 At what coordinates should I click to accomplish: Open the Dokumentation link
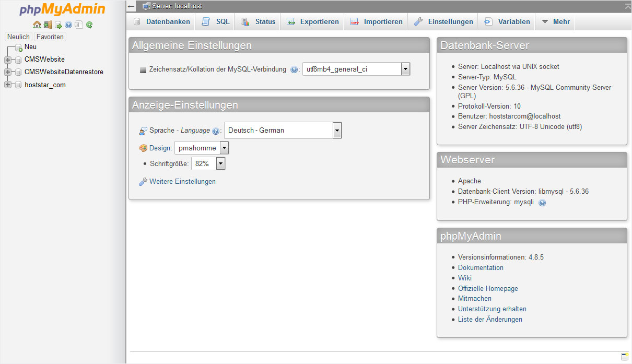(x=481, y=267)
